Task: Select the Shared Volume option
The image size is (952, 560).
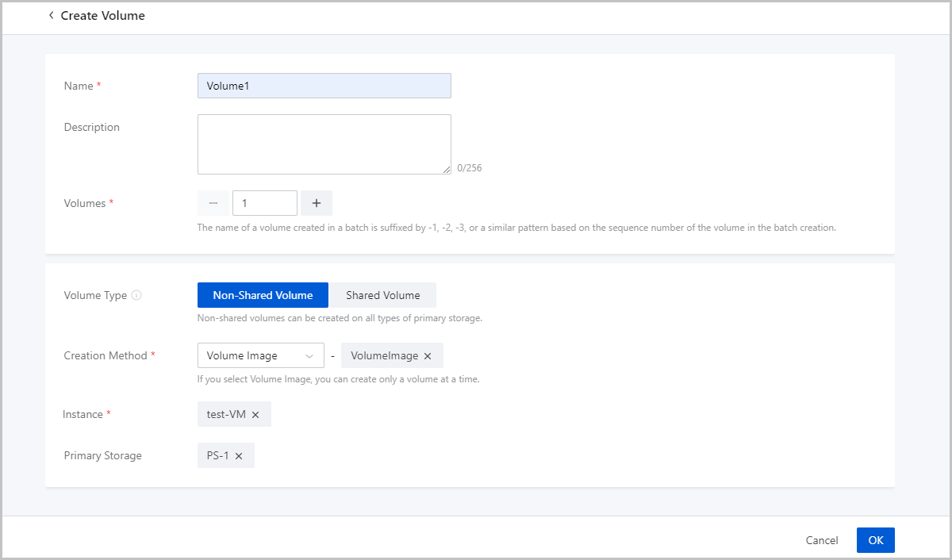Action: click(383, 295)
